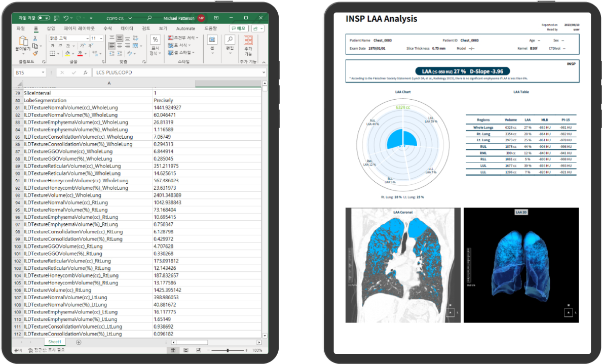This screenshot has height=364, width=602.
Task: Switch to the 삽입 ribbon tab
Action: (51, 29)
